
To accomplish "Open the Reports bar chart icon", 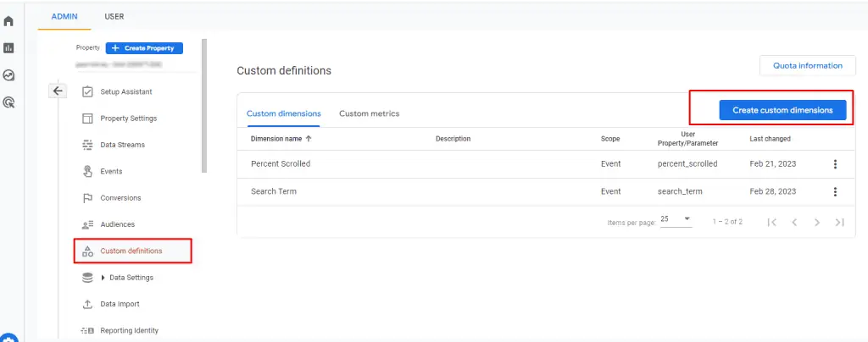I will click(x=8, y=48).
